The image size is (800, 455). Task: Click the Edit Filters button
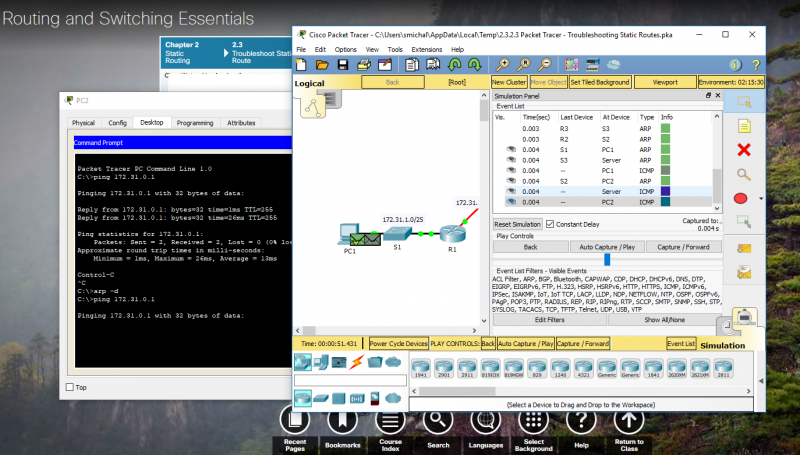pos(549,320)
